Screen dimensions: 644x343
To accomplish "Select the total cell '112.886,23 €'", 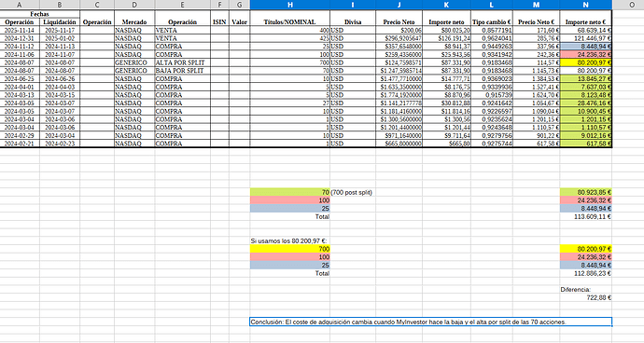I will click(x=586, y=273).
